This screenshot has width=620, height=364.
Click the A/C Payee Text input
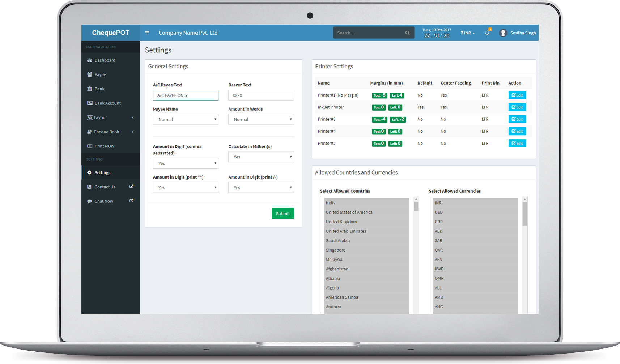(x=186, y=95)
